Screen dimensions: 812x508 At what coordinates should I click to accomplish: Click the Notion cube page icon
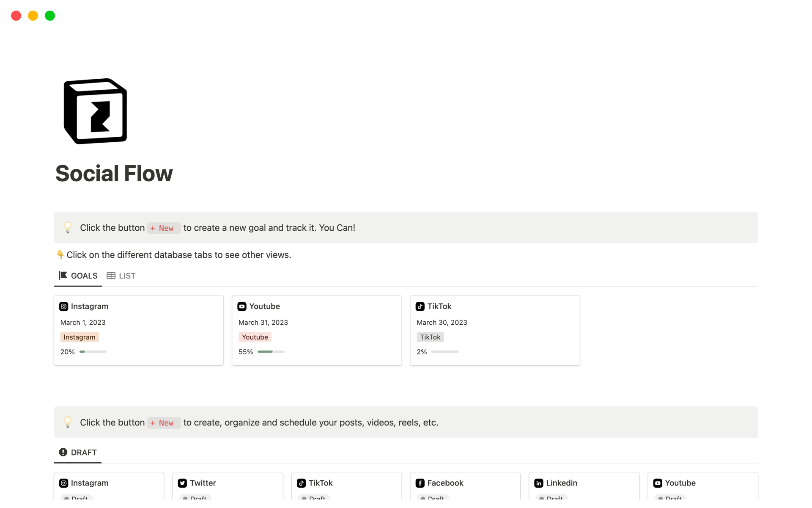pyautogui.click(x=95, y=111)
